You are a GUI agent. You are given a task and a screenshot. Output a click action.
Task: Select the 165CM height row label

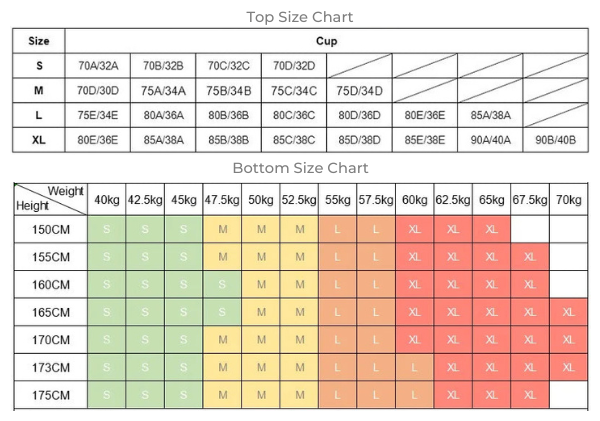point(51,312)
